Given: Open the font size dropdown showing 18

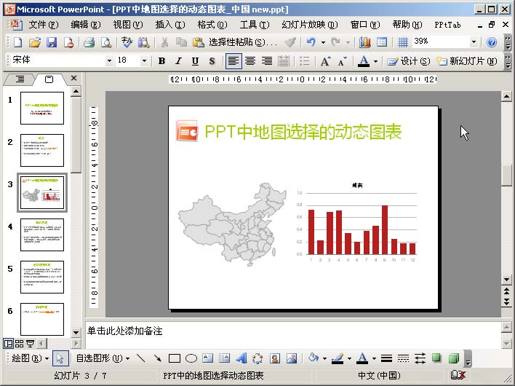Looking at the screenshot, I should [x=144, y=61].
